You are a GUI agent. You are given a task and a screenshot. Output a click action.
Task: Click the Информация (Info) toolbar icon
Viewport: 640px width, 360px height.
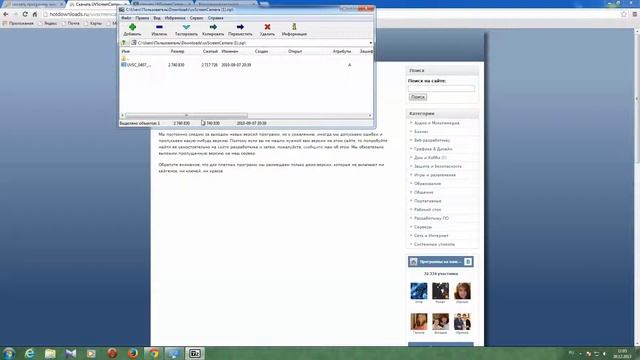(x=294, y=27)
